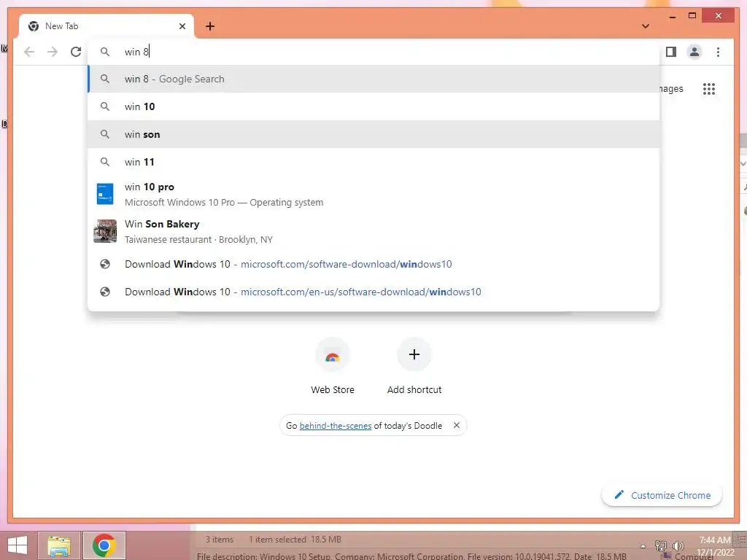
Task: Open File Explorer from the taskbar
Action: pos(59,545)
